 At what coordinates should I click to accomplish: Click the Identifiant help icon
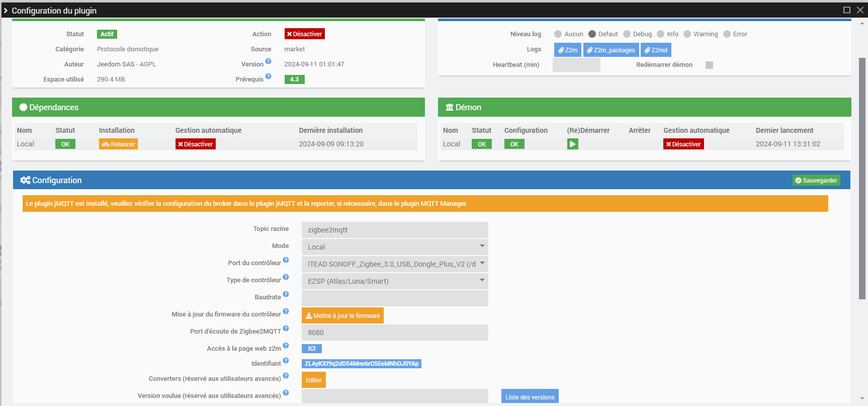click(x=286, y=361)
